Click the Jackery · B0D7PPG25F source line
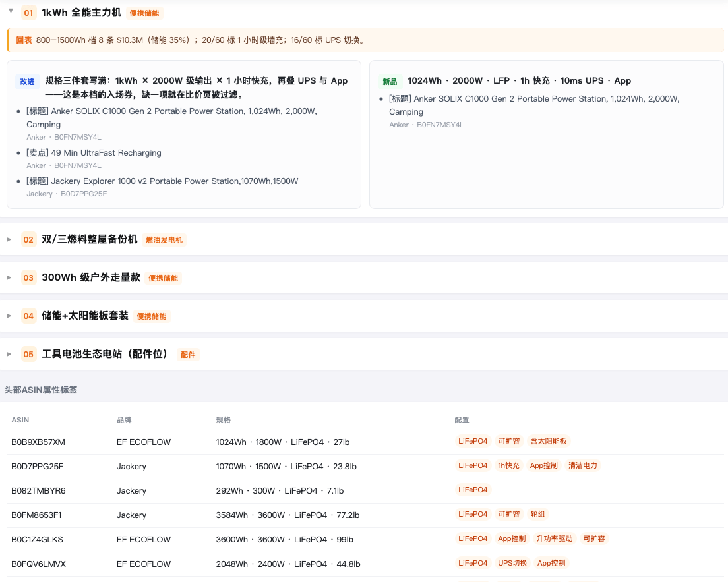728x582 pixels. [67, 194]
